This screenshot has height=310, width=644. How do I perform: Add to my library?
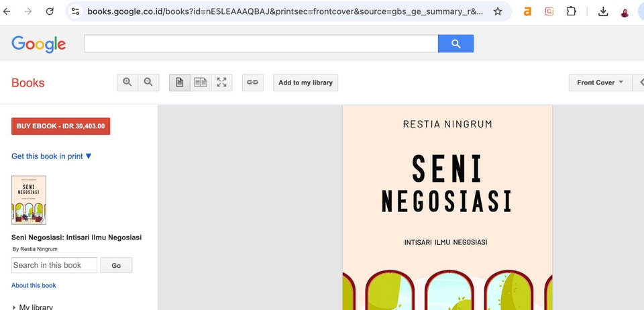coord(306,83)
